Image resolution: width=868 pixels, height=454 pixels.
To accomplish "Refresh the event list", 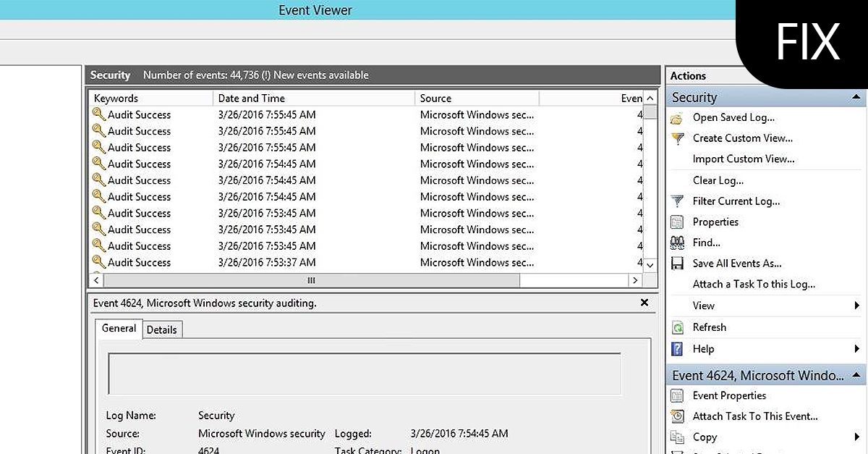I will (710, 327).
